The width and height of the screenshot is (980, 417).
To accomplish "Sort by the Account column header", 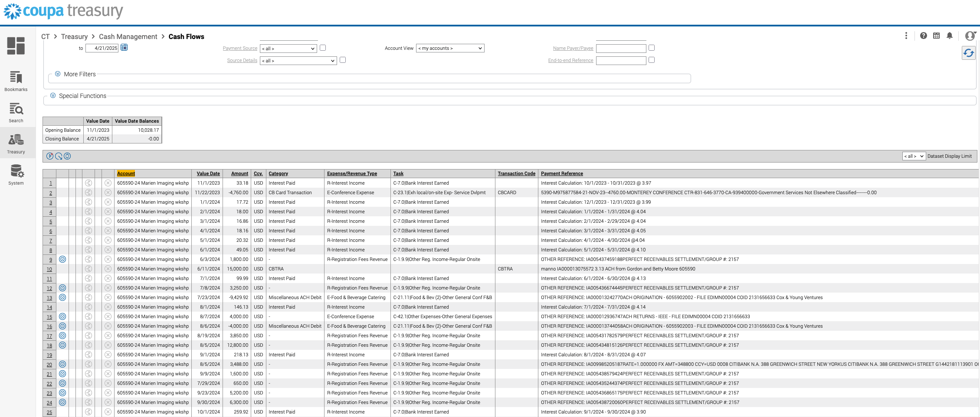I will [x=126, y=173].
